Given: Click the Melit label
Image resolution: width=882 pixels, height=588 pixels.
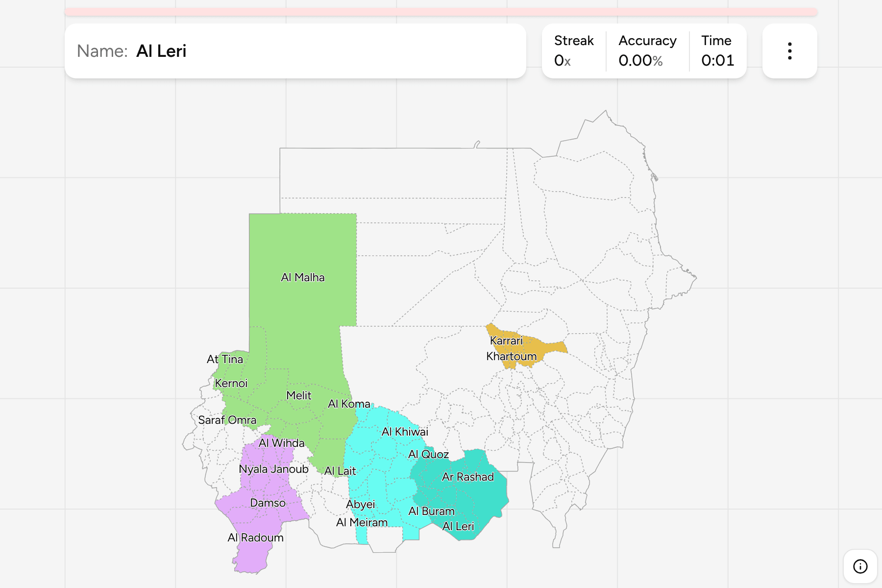Looking at the screenshot, I should (299, 395).
